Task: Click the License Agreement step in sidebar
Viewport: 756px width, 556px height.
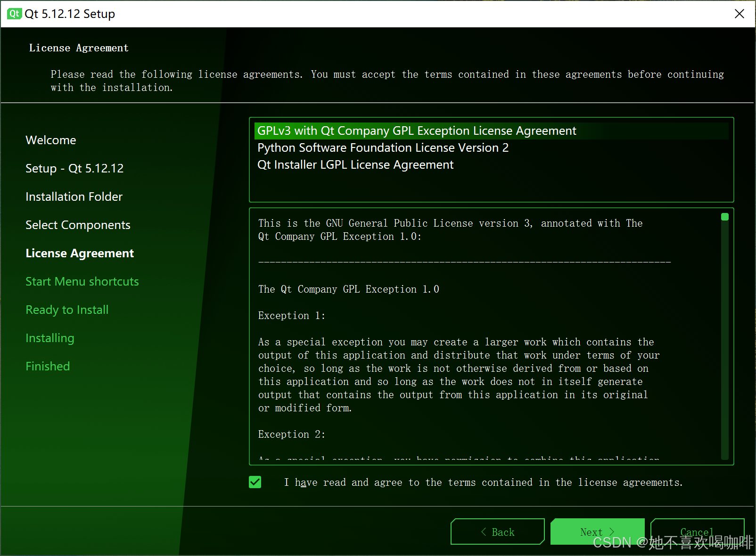Action: coord(80,253)
